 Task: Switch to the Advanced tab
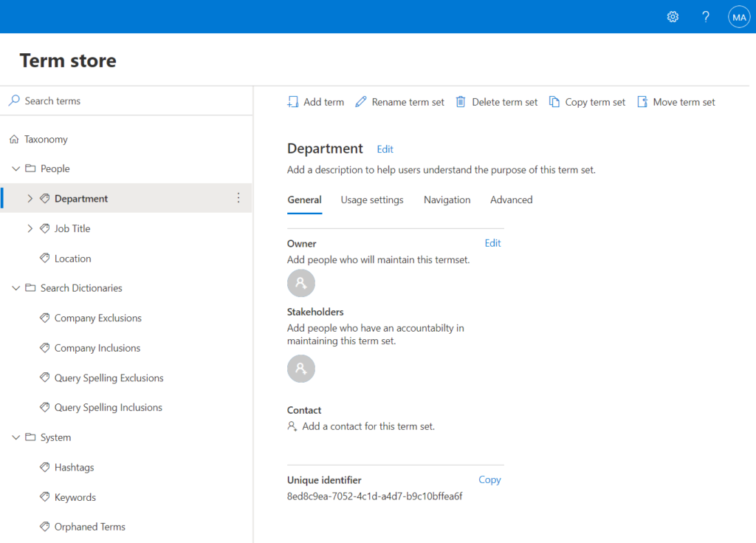click(x=512, y=199)
